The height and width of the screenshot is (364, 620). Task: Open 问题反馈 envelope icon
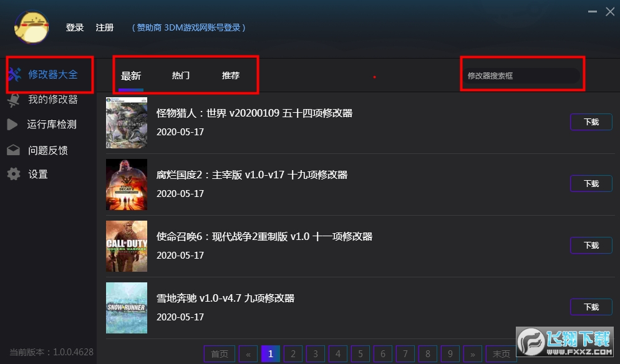click(x=13, y=150)
